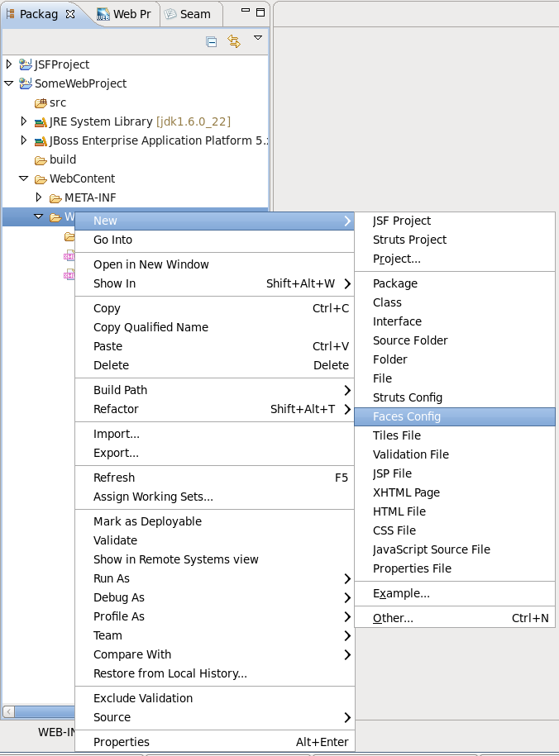Screen dimensions: 559x756
Task: Choose Copy Qualified Name
Action: coord(215,327)
